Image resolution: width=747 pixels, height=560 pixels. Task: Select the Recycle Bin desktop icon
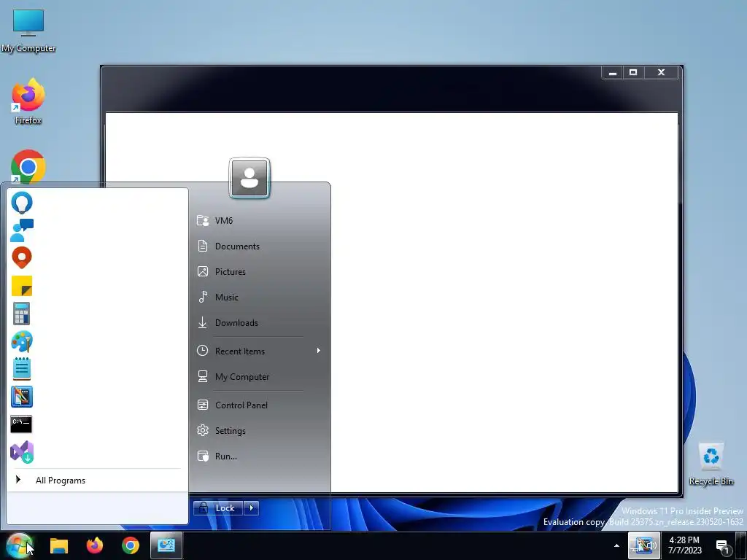(711, 464)
